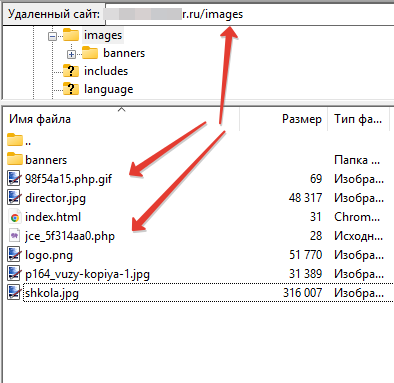The image size is (394, 383).
Task: Click the p164_vuzy-kopiya-1.jpg image icon
Action: (x=14, y=274)
